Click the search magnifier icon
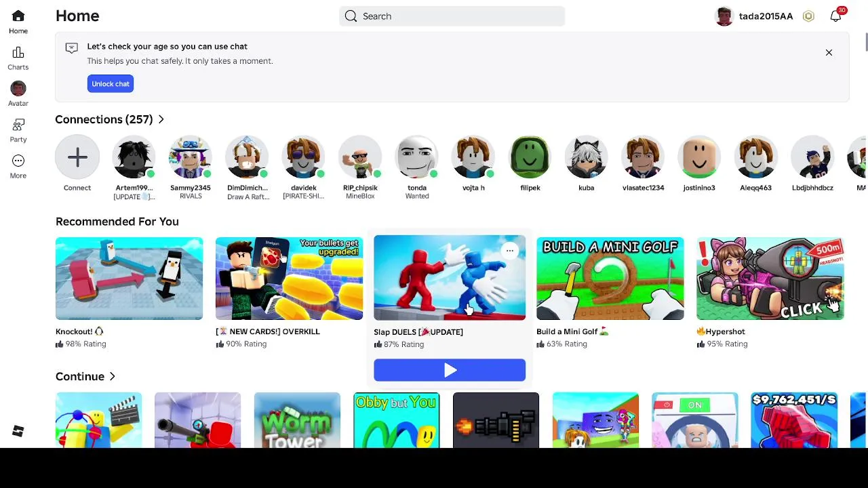This screenshot has height=488, width=868. pos(351,16)
